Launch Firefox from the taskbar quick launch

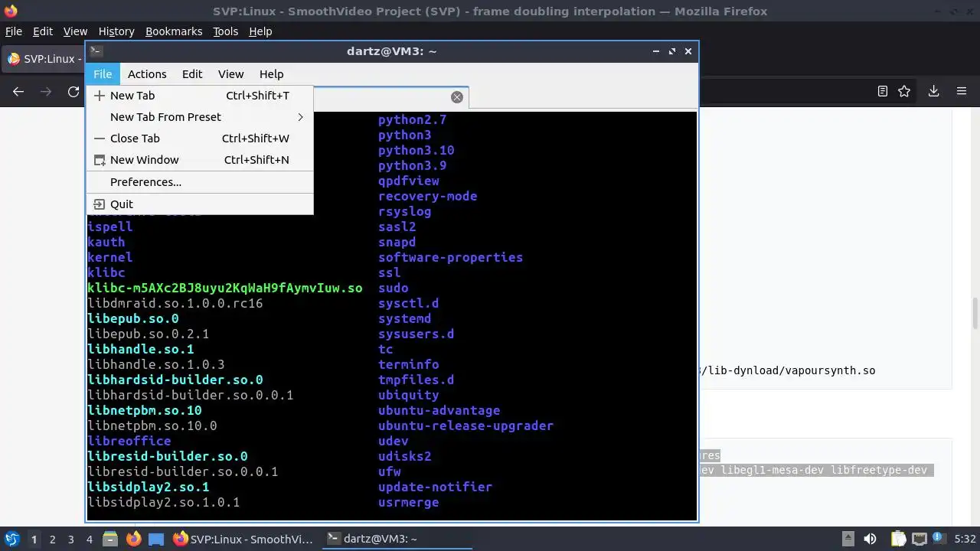133,540
